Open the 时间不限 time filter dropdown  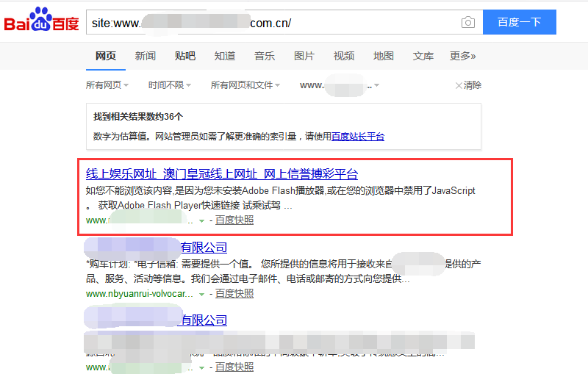pyautogui.click(x=170, y=85)
